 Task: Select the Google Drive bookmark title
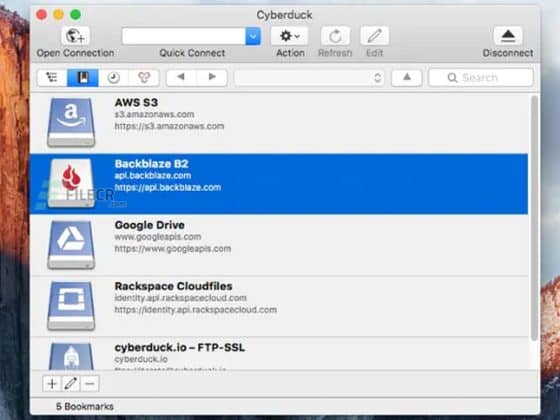(150, 225)
